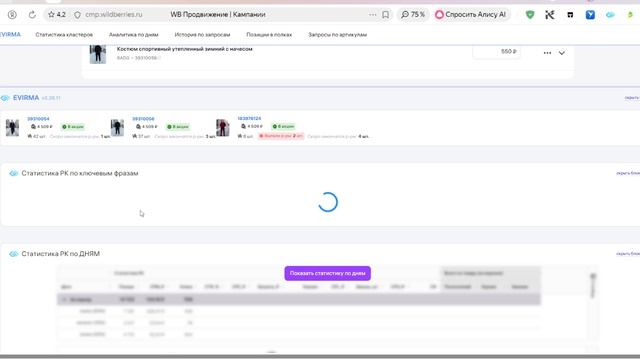Expand the grey total row in the daily table

(x=64, y=300)
